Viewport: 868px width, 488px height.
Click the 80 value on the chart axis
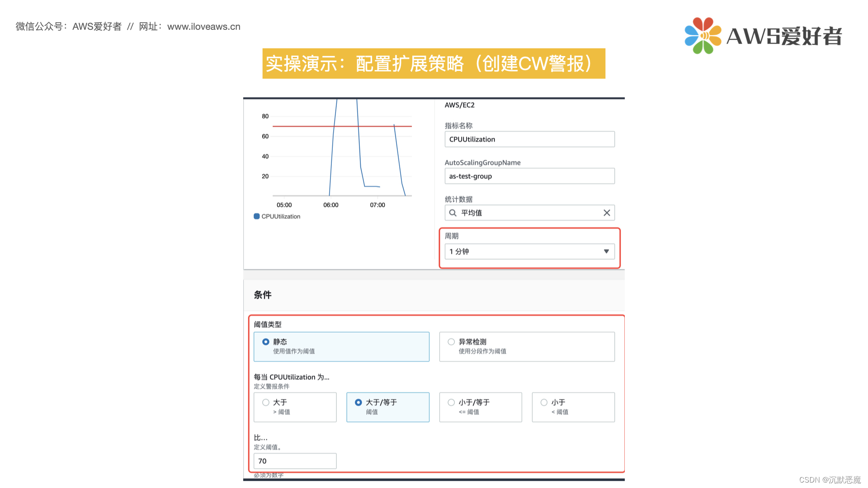[x=265, y=117]
